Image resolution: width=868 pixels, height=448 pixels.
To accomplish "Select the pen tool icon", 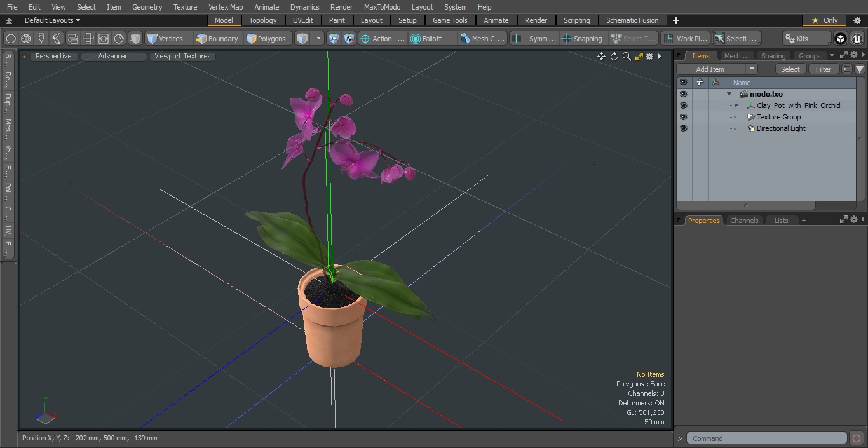I will (x=41, y=39).
